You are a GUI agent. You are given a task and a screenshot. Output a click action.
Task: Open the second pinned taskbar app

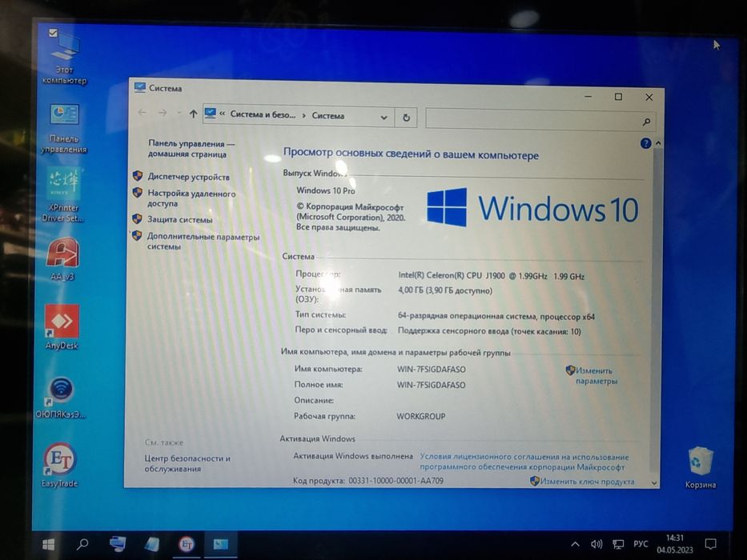151,544
